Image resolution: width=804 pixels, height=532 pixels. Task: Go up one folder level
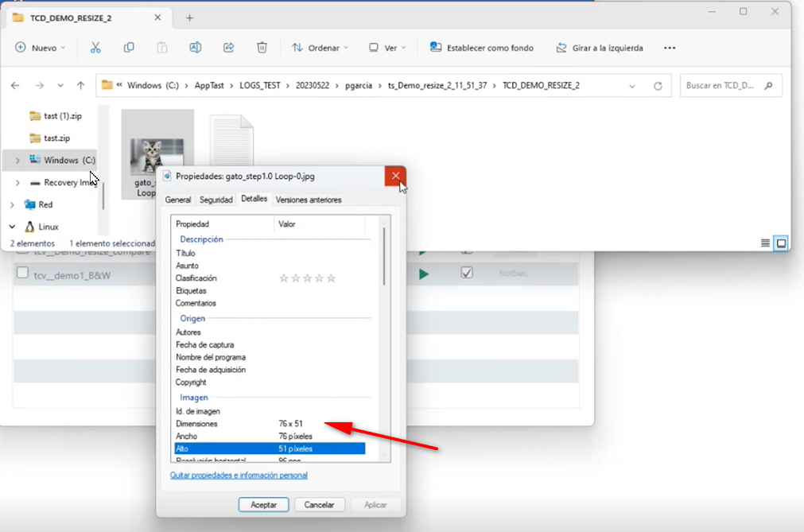[80, 86]
